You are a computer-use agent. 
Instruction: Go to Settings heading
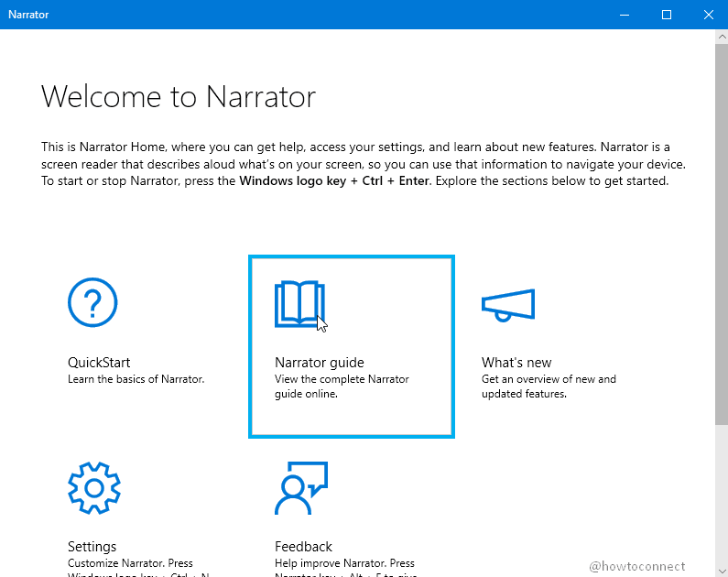click(x=92, y=547)
